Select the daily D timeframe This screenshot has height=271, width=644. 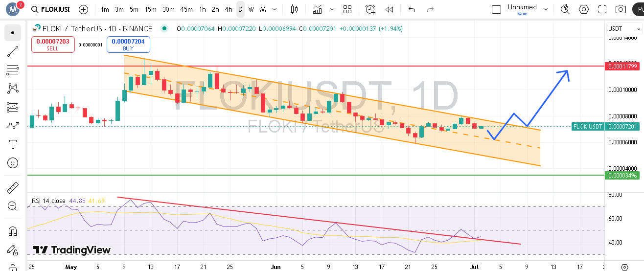(x=240, y=9)
